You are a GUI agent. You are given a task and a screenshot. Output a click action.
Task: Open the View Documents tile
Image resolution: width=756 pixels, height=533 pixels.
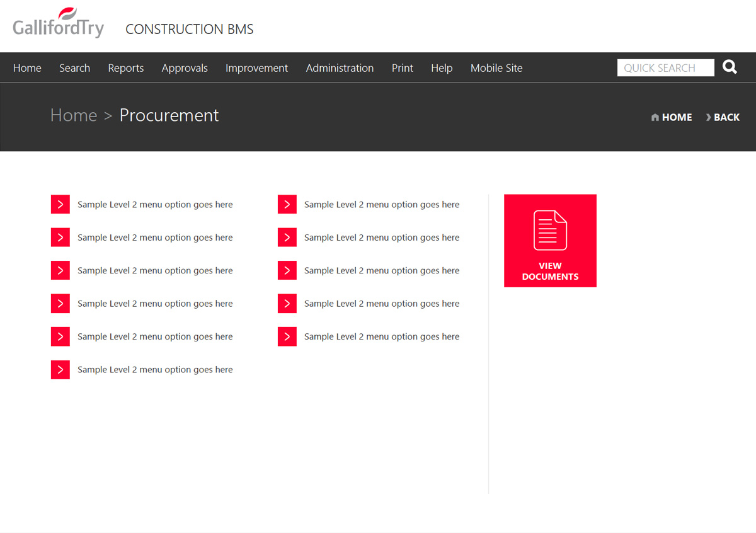point(550,241)
